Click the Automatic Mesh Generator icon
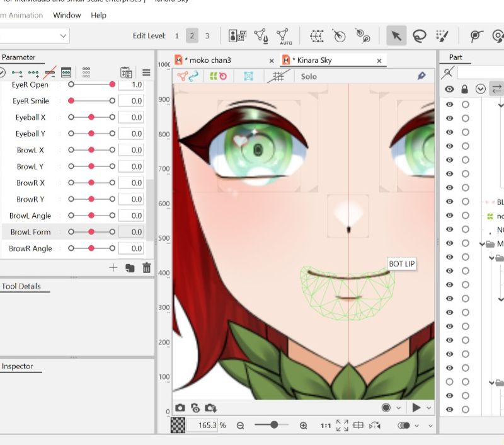Screen dimensions: 504x445 (283, 36)
